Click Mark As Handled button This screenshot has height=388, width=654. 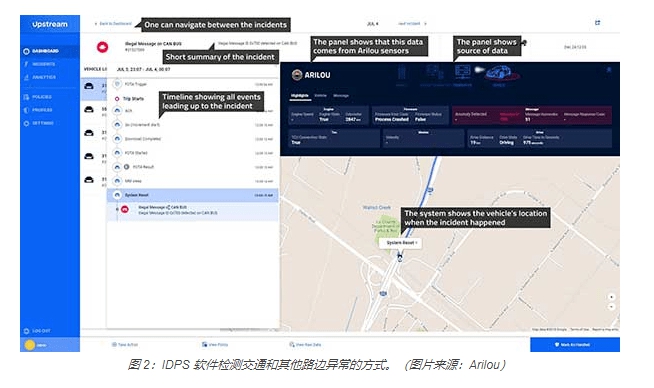[575, 345]
